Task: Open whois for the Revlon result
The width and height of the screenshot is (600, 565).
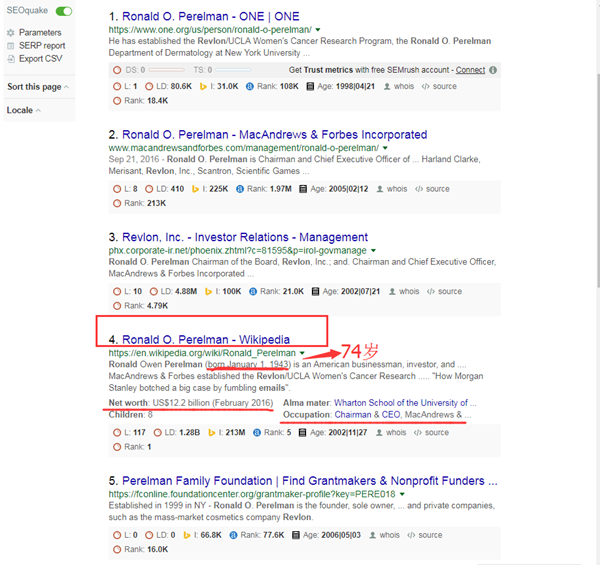Action: click(x=404, y=291)
